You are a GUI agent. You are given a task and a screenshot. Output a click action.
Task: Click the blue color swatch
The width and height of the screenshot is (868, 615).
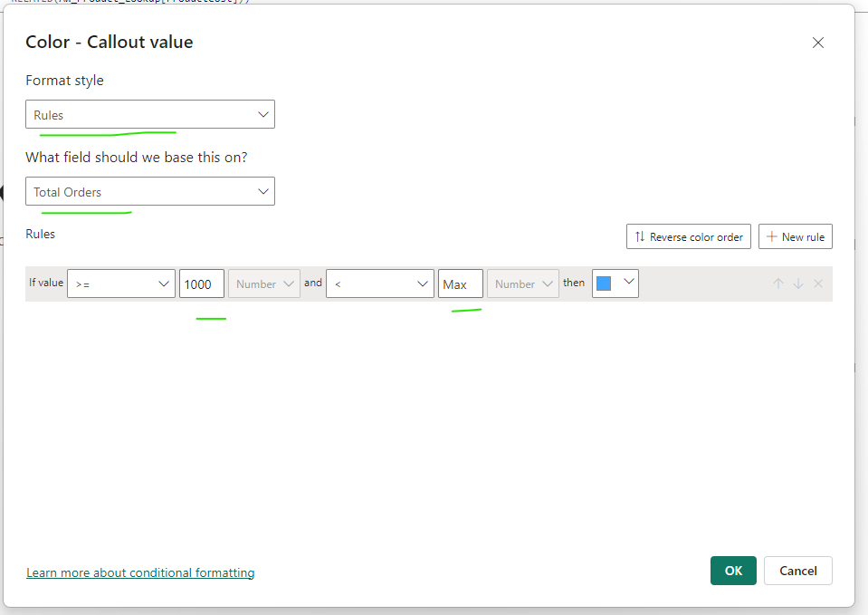click(604, 283)
